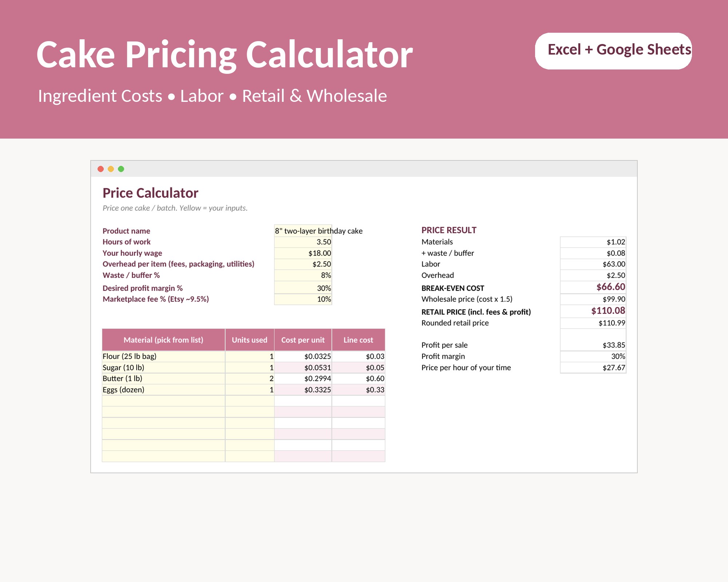
Task: Click the yellow minimize dot
Action: [111, 169]
